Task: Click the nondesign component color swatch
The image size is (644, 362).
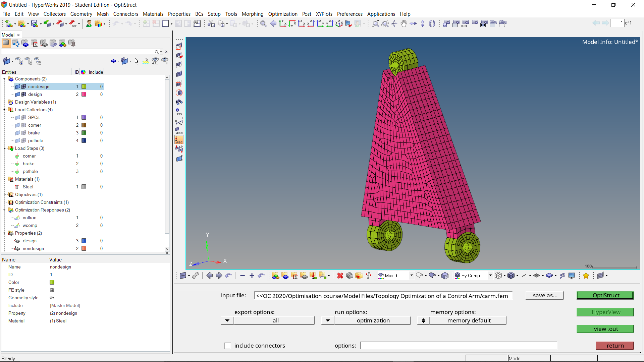Action: [84, 86]
